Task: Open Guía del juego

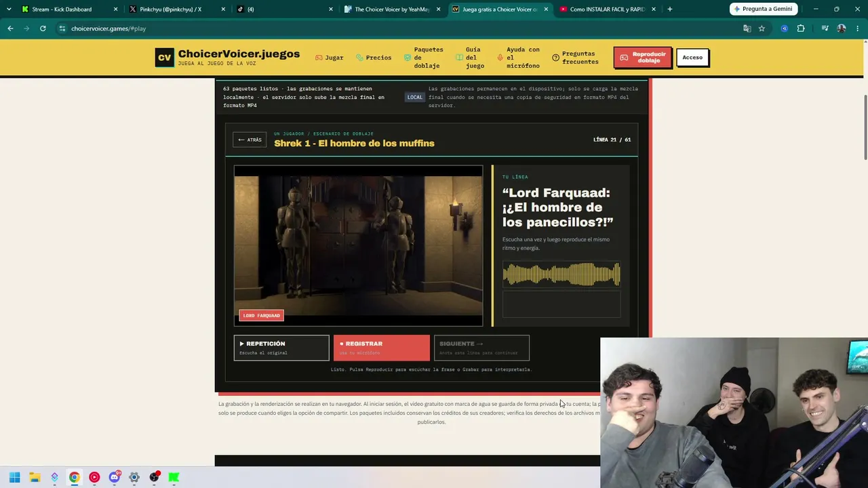Action: tap(470, 58)
